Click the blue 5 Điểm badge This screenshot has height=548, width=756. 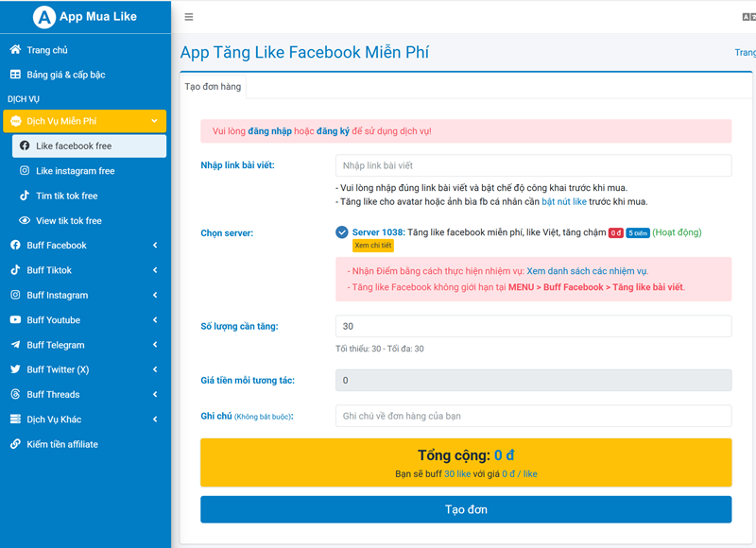pyautogui.click(x=637, y=233)
